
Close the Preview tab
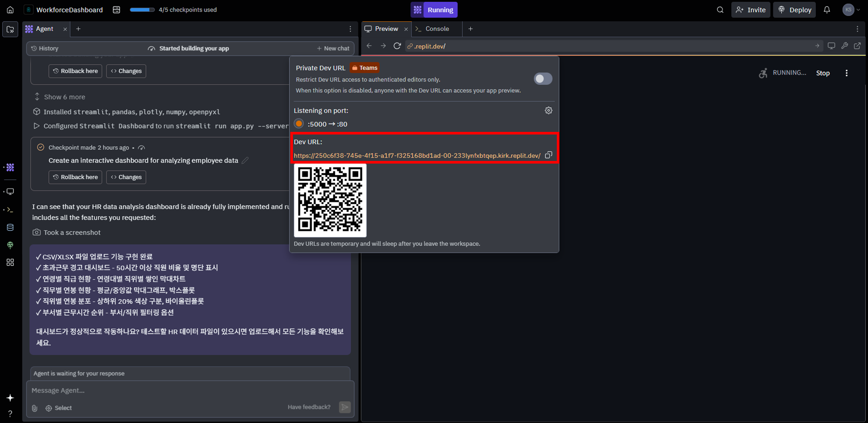[406, 29]
